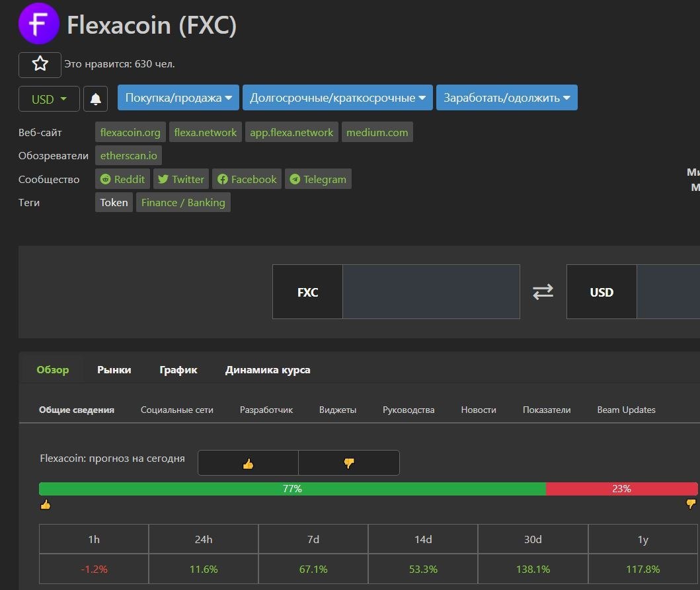Viewport: 700px width, 590px height.
Task: Click the FXC label in converter
Action: (x=307, y=292)
